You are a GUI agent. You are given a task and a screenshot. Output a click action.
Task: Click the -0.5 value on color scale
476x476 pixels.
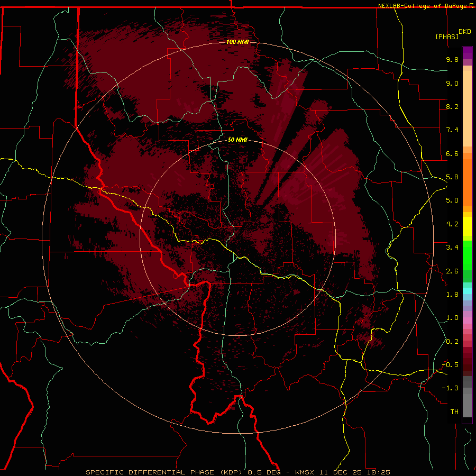pos(450,365)
